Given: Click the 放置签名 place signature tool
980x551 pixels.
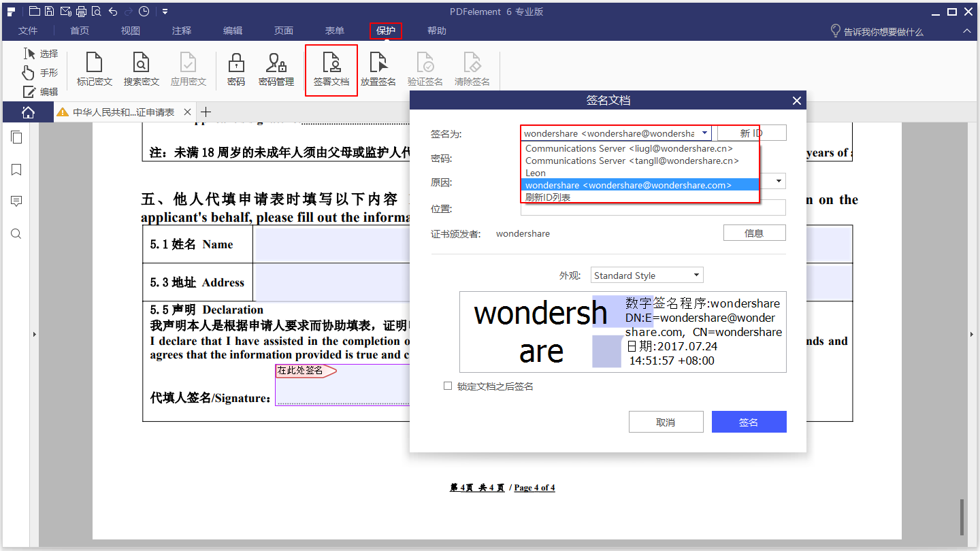Looking at the screenshot, I should tap(378, 70).
